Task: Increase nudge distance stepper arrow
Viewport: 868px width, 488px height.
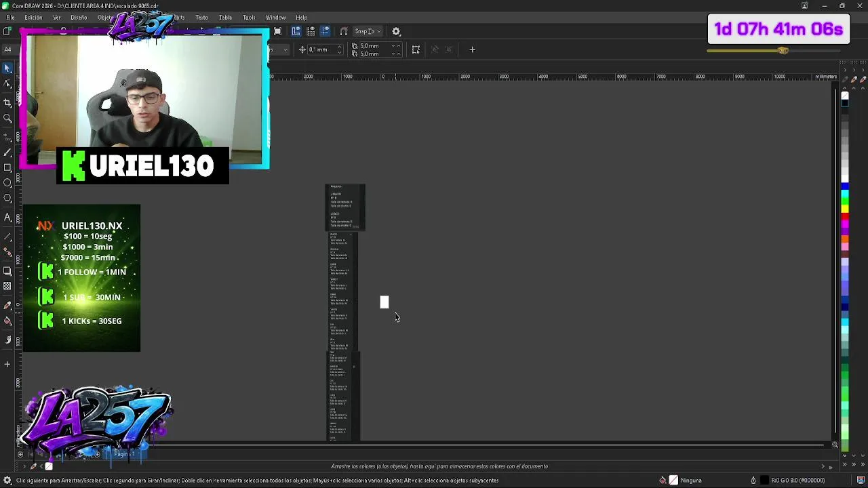Action: click(x=340, y=47)
